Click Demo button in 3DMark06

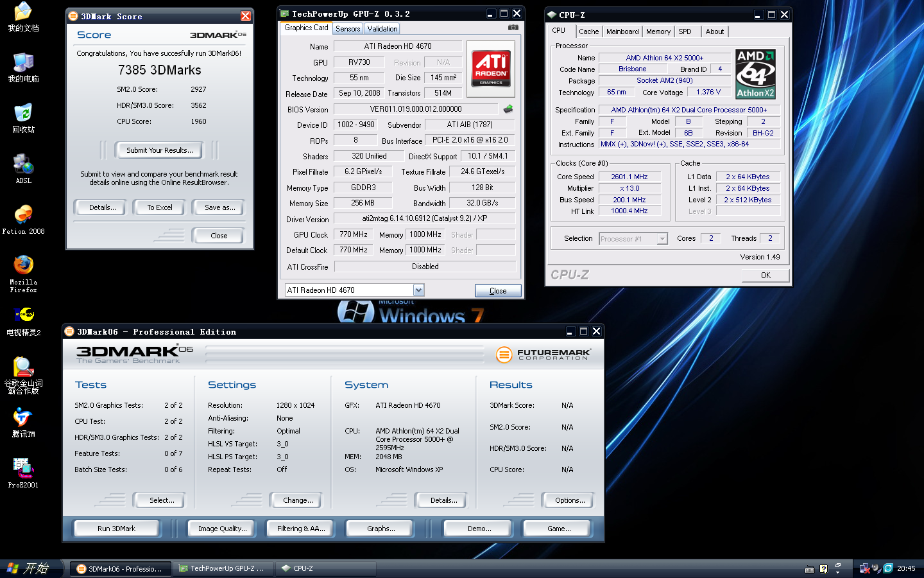coord(478,529)
